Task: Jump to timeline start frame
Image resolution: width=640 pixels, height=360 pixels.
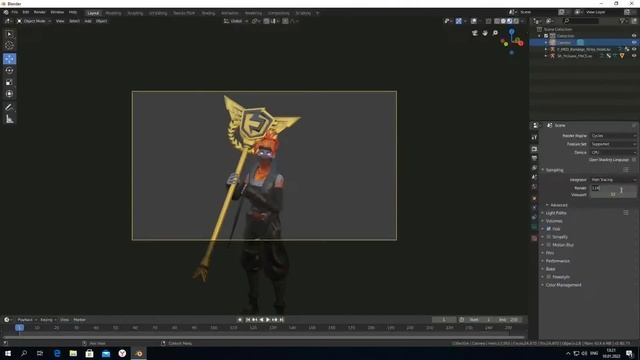Action: tap(248, 320)
